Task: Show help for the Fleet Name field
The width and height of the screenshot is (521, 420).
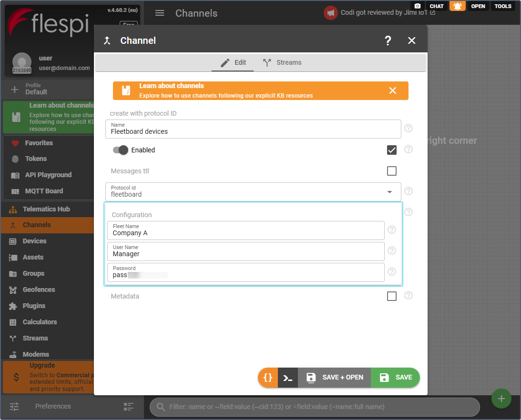Action: (x=392, y=230)
